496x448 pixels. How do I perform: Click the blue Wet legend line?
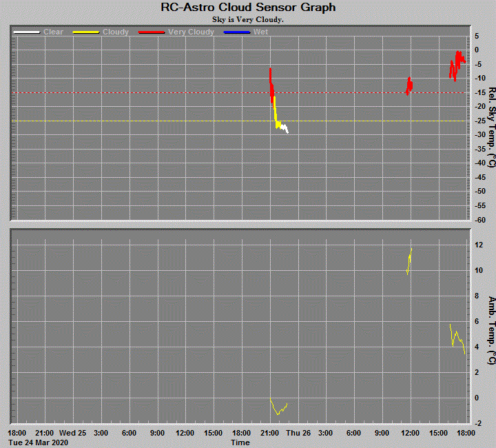(x=237, y=32)
